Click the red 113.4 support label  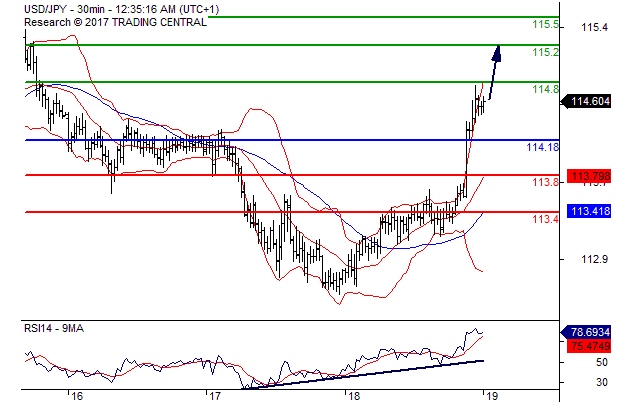pos(545,219)
